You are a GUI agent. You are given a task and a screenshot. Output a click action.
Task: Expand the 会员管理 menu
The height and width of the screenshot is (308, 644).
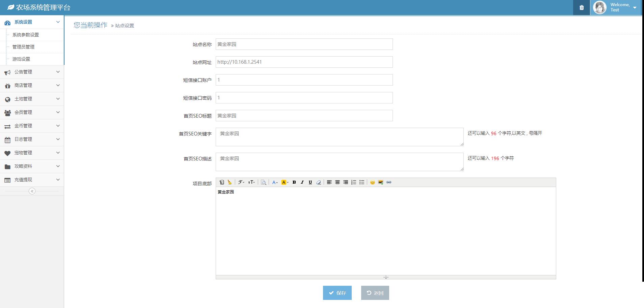[32, 112]
